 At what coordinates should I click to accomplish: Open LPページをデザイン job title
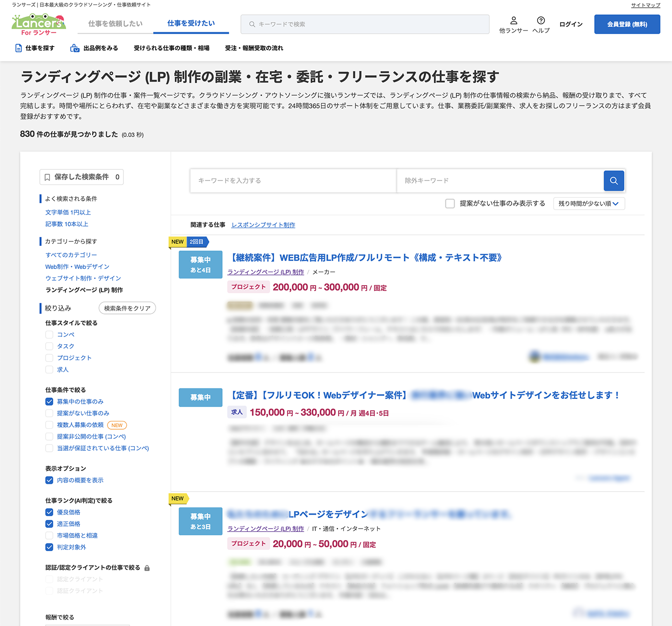(370, 514)
